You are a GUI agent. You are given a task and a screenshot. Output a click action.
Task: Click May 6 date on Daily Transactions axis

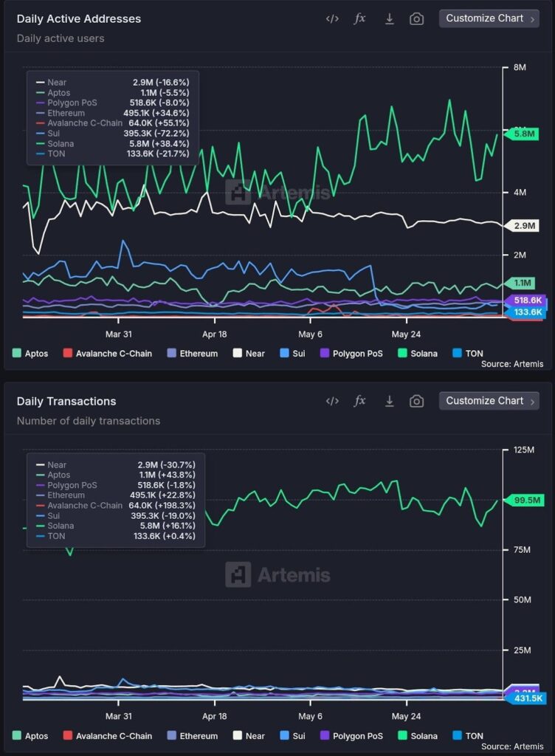(310, 716)
